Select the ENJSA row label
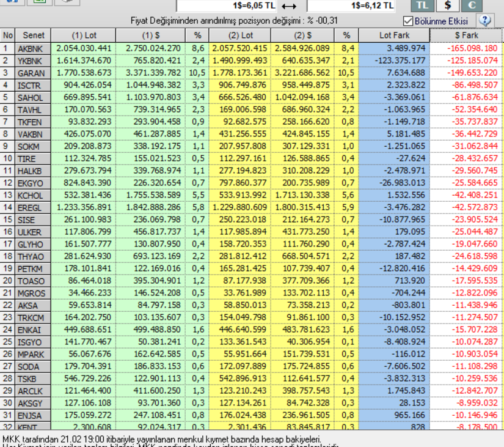Viewport: 504px width, 447px height. point(33,416)
